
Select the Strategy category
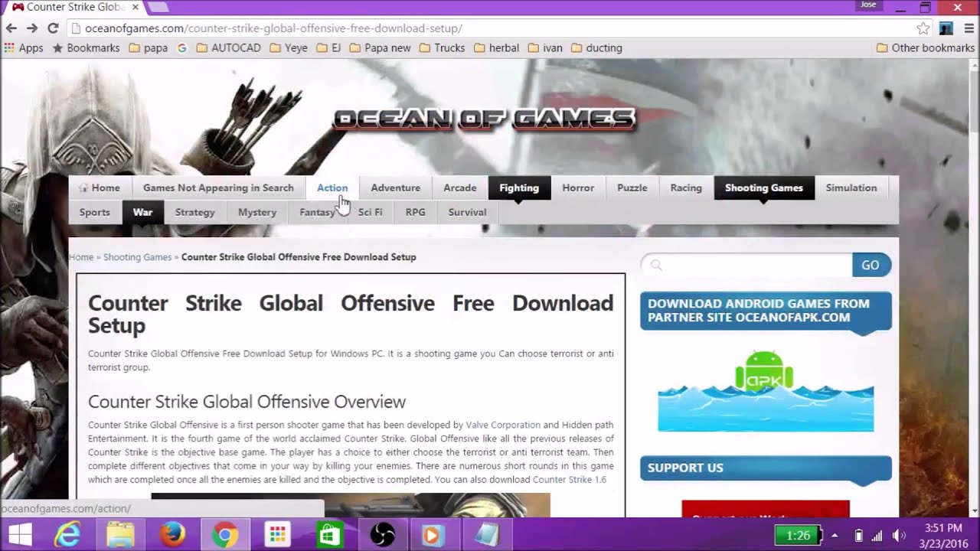195,212
